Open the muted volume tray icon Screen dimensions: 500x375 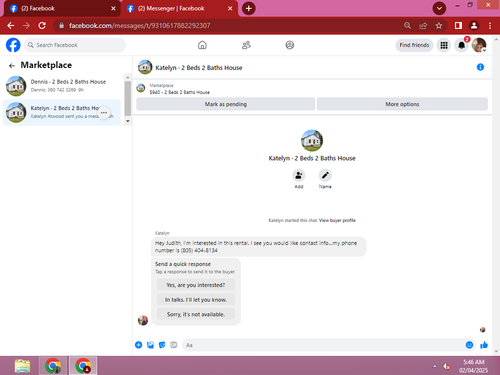pyautogui.click(x=447, y=366)
